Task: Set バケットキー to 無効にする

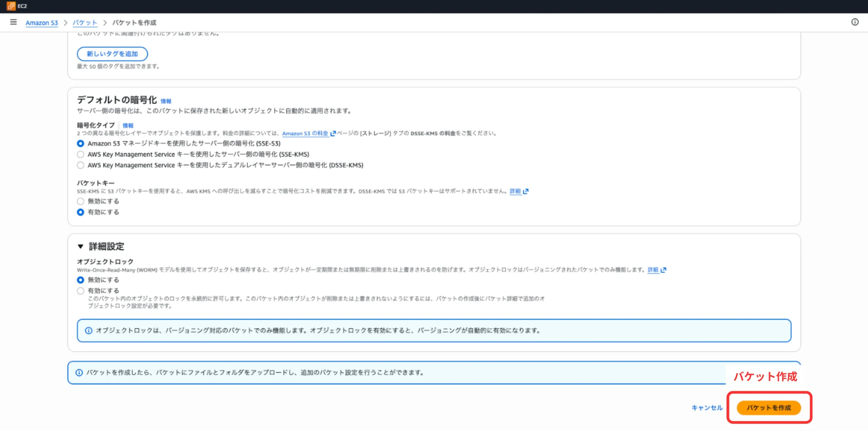Action: click(x=80, y=201)
